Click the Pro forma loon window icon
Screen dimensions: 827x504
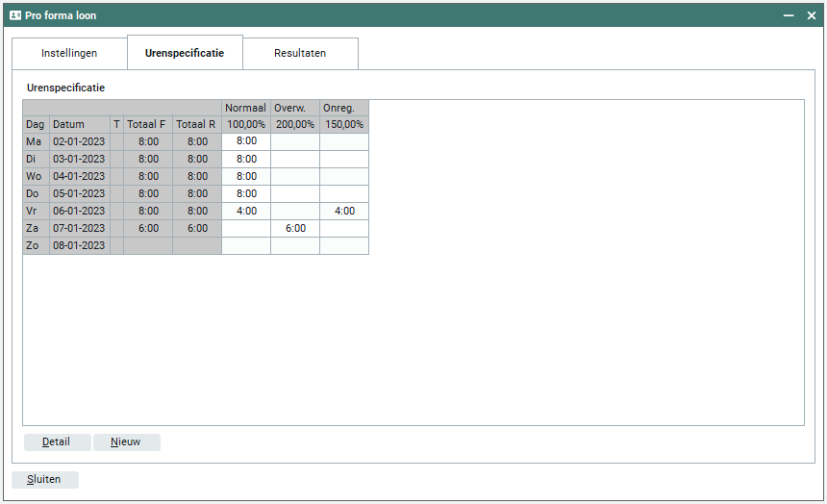coord(15,15)
